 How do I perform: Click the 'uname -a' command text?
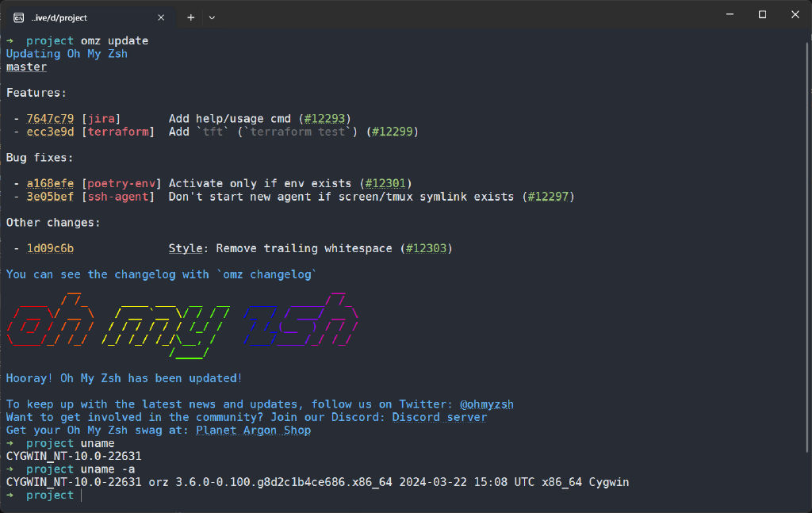click(108, 469)
